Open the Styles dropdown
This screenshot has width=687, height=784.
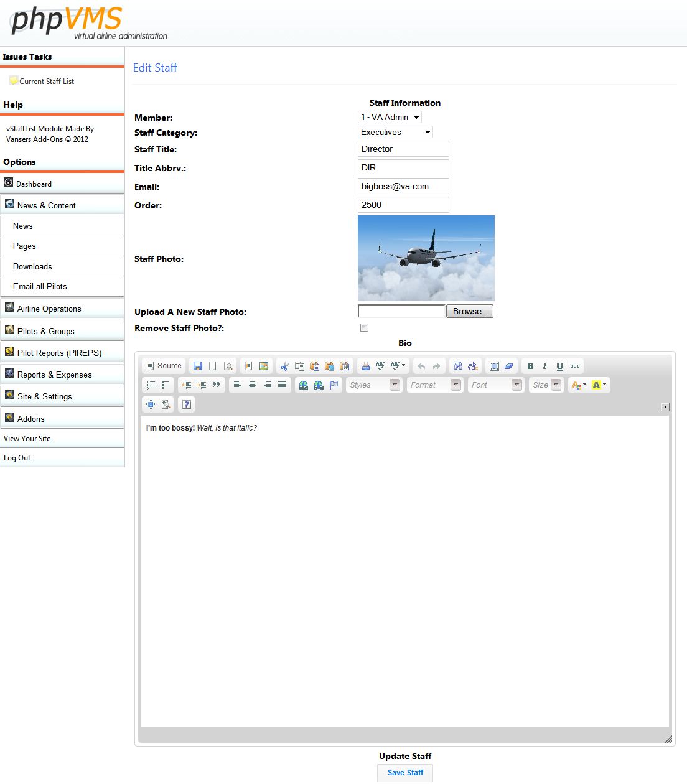click(x=373, y=385)
